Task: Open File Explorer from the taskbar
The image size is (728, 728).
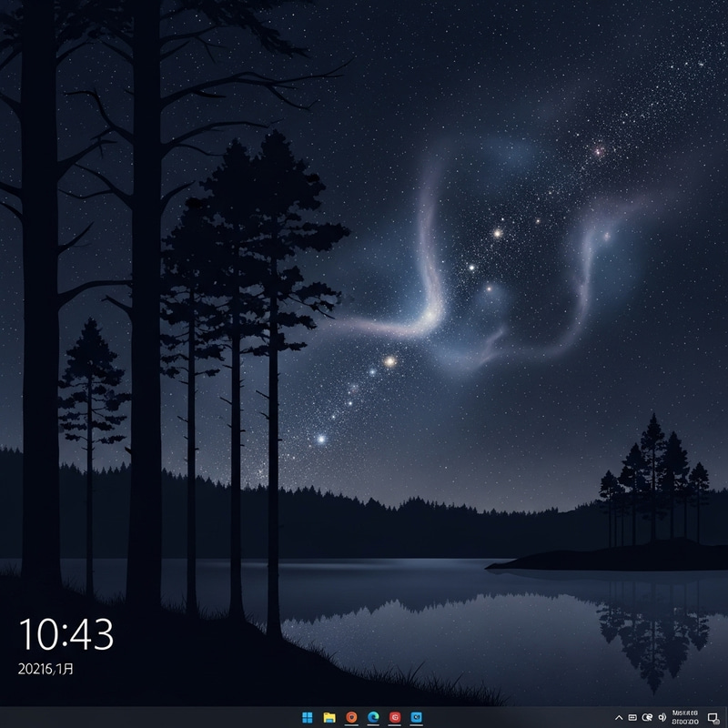Action: coord(331,716)
